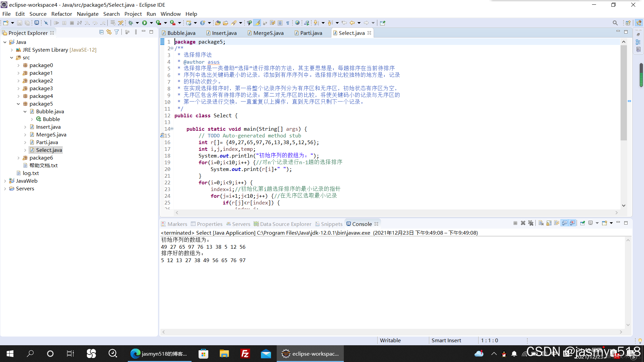This screenshot has height=362, width=644.
Task: Click the toolbar Search magnifier icon
Action: pos(615,23)
